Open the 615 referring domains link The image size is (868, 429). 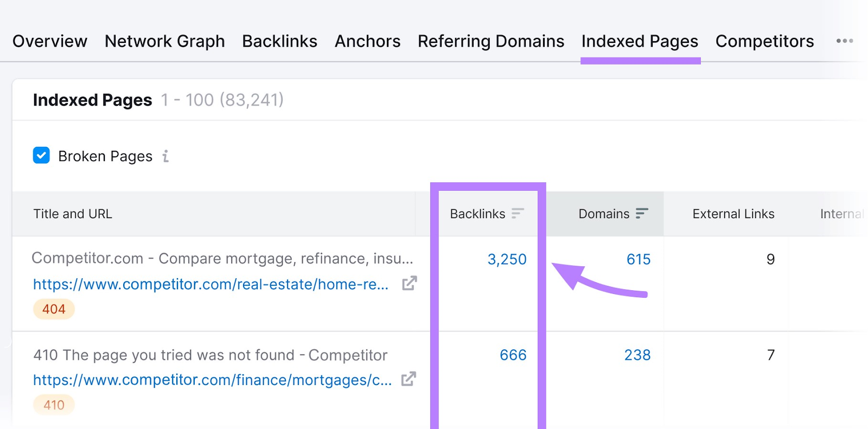coord(637,259)
